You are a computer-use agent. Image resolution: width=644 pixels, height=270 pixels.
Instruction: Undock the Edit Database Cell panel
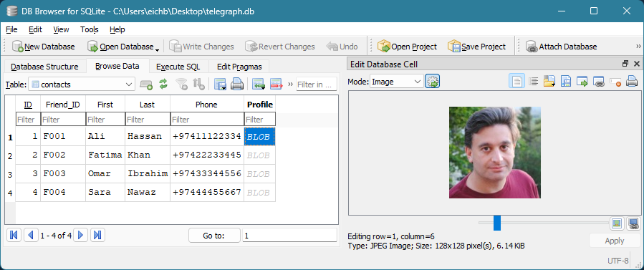tap(626, 64)
